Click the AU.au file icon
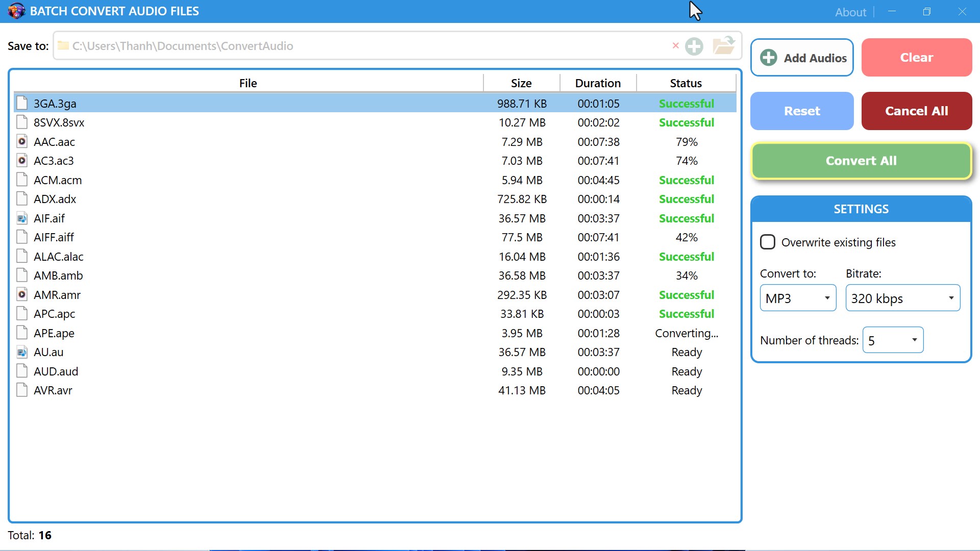 pyautogui.click(x=22, y=352)
